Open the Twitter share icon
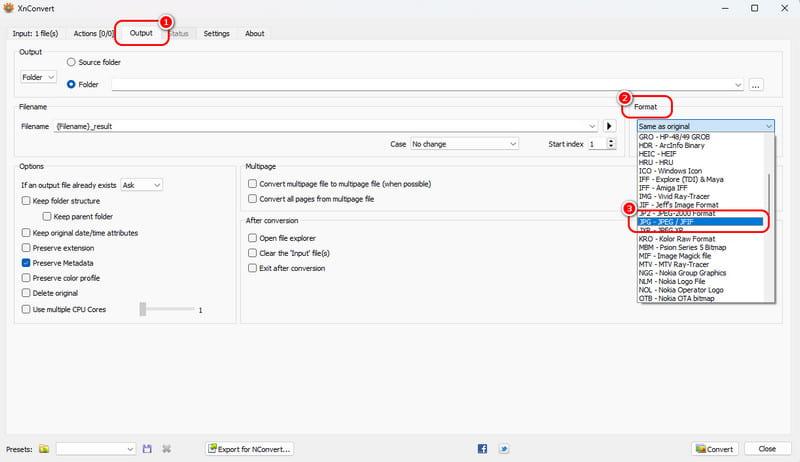 pos(504,449)
